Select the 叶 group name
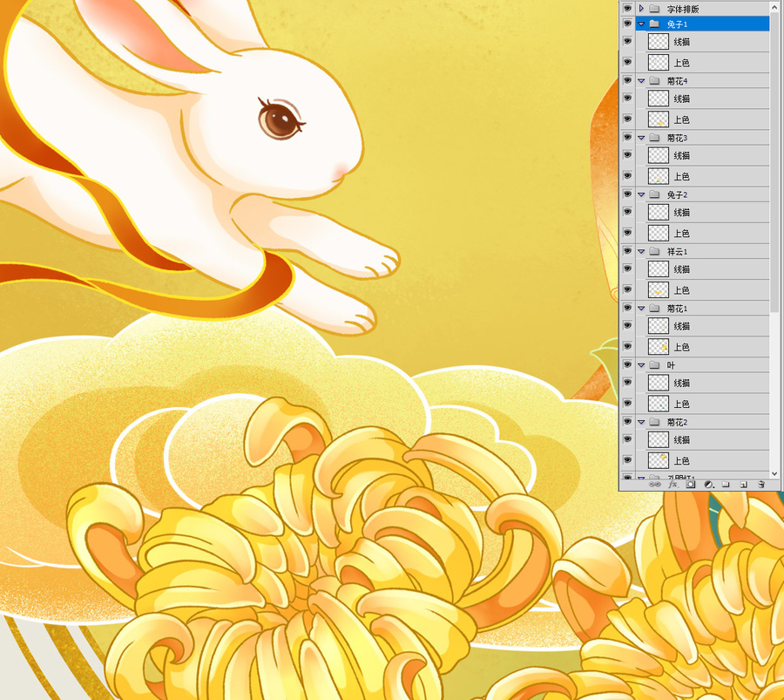 point(671,366)
